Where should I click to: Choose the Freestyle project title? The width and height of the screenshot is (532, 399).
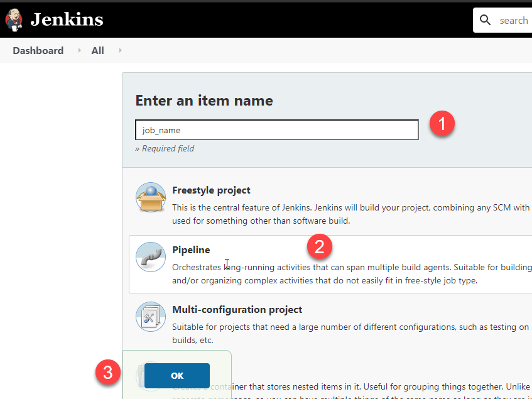tap(211, 190)
